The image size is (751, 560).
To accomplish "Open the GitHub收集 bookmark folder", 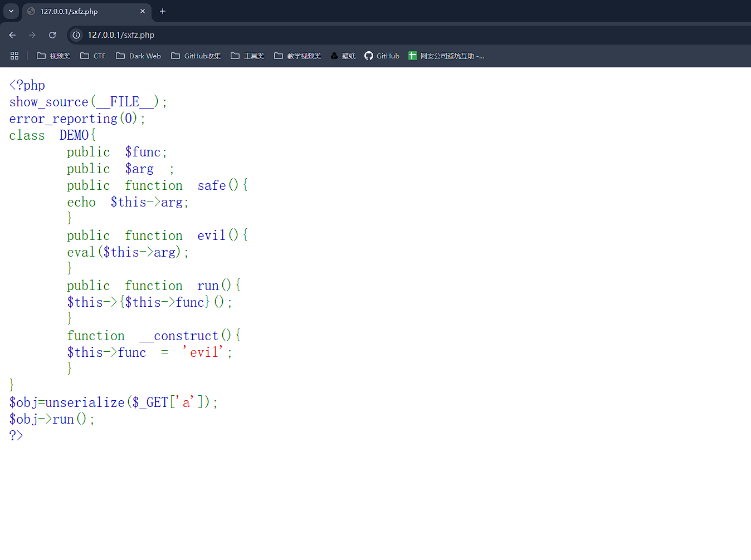I will (x=196, y=56).
